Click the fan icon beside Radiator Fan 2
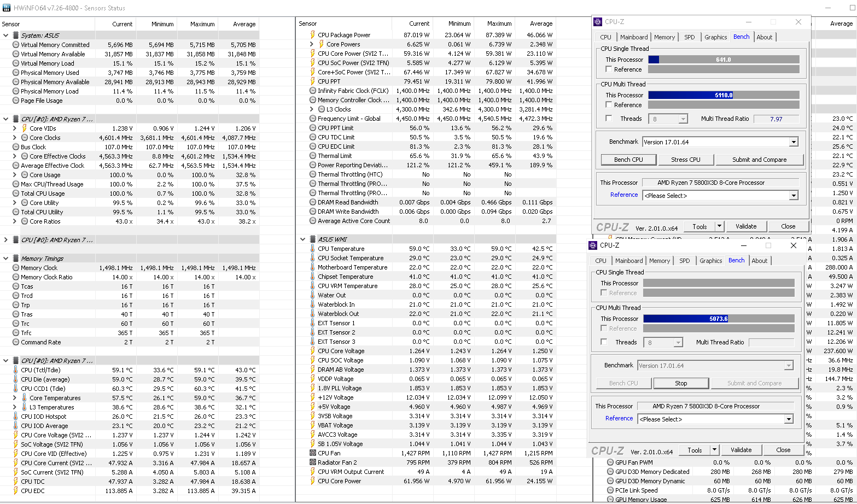Image resolution: width=857 pixels, height=504 pixels. pos(313,462)
